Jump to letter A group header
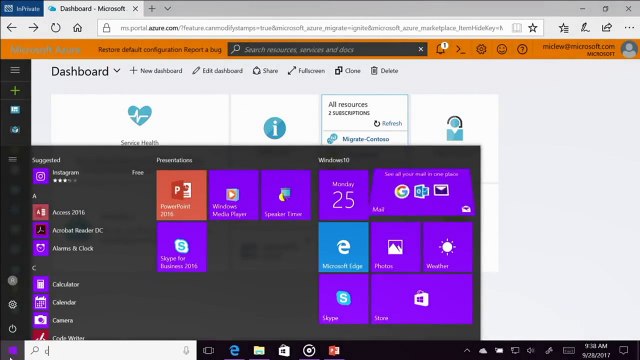Viewport: 640px width, 360px height. point(34,196)
